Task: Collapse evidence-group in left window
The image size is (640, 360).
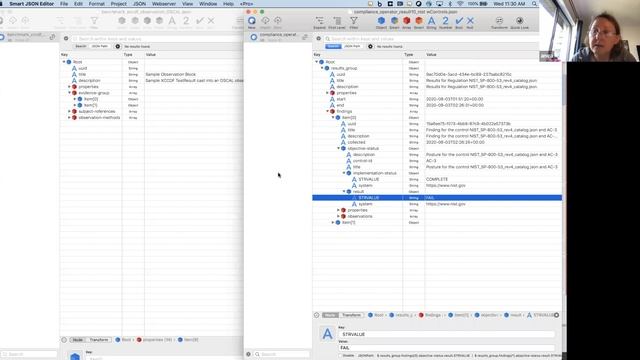Action: pos(69,93)
